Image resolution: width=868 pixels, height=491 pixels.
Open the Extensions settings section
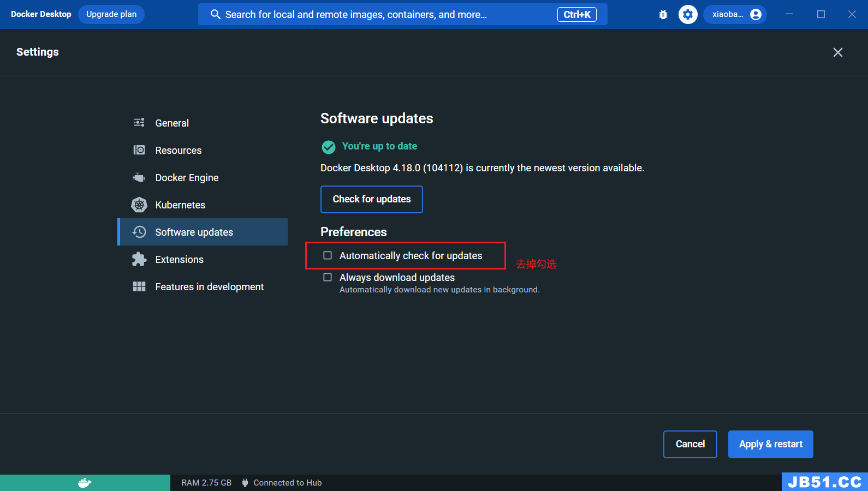coord(203,259)
